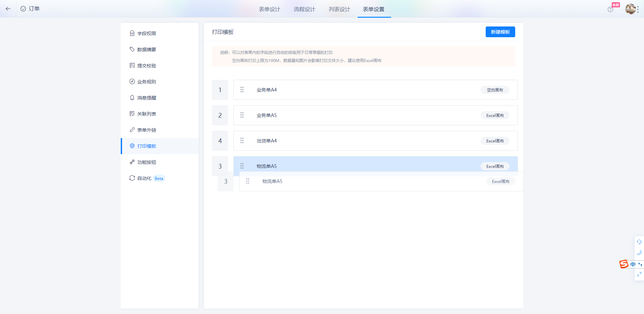The height and width of the screenshot is (314, 644).
Task: Switch to the 列表设计 tab
Action: point(339,9)
